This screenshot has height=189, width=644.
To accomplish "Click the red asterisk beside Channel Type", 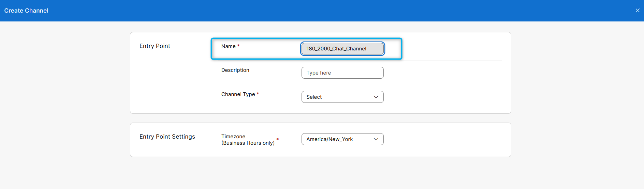I will [258, 94].
